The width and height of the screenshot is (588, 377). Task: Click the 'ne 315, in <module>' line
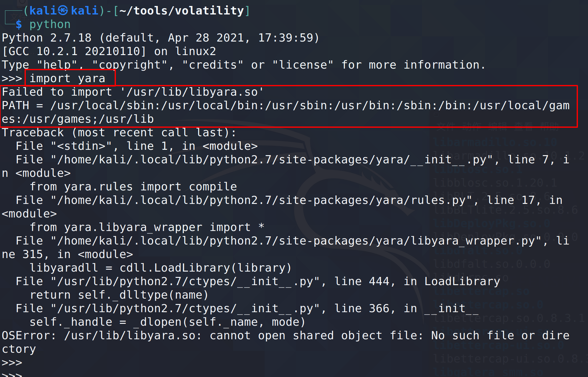pyautogui.click(x=67, y=254)
